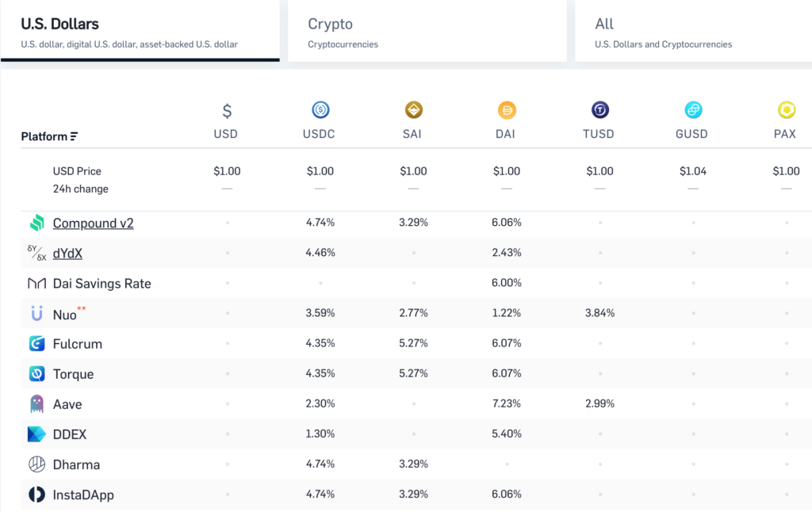Viewport: 812px width, 512px height.
Task: Click Nuo USDC rate 3.59%
Action: click(x=320, y=313)
